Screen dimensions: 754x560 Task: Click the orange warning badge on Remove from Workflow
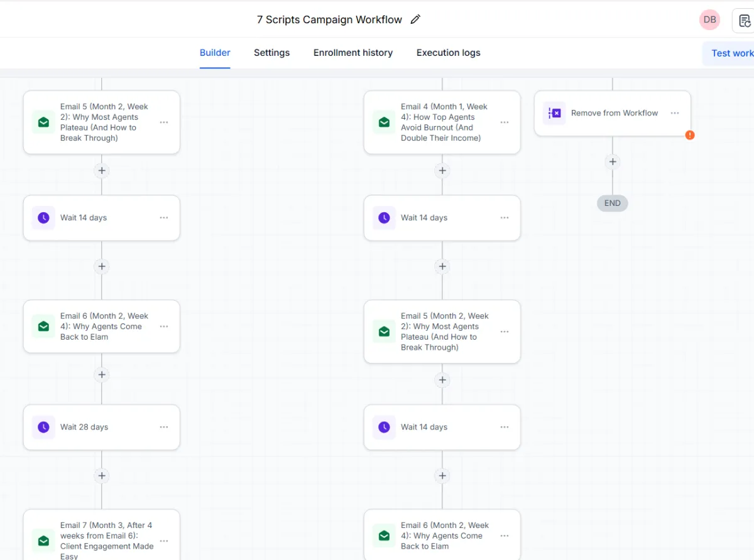click(690, 135)
